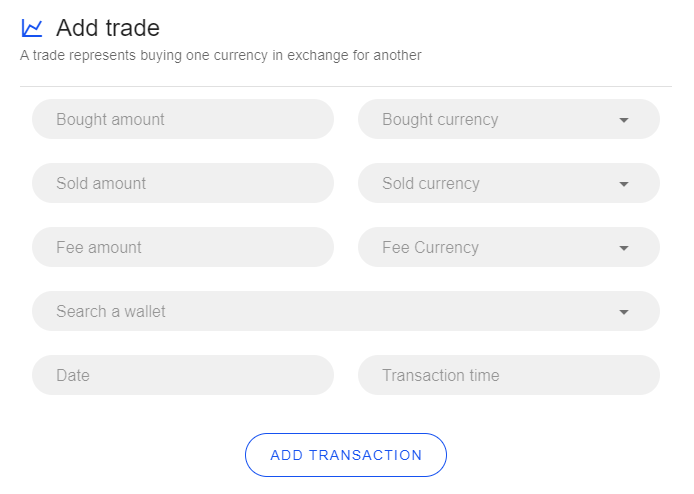
Task: Select the Transaction time field
Action: click(509, 375)
